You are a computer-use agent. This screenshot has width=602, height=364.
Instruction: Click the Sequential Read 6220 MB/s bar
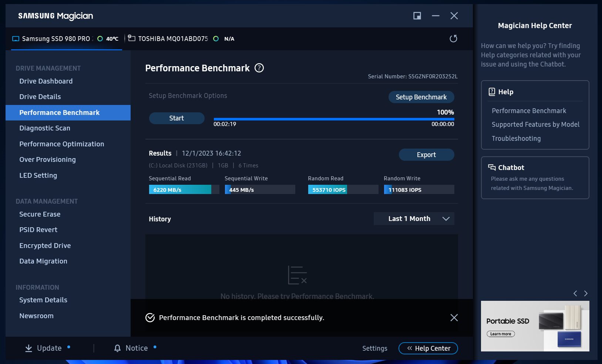(184, 190)
